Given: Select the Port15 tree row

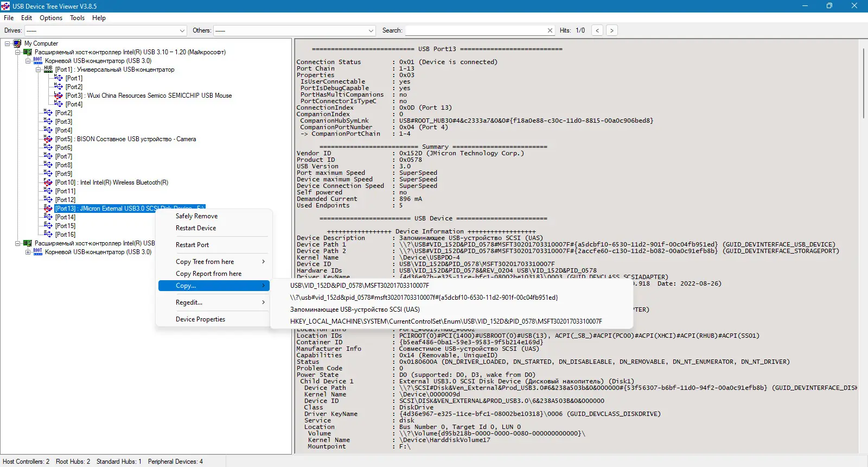Looking at the screenshot, I should [65, 226].
